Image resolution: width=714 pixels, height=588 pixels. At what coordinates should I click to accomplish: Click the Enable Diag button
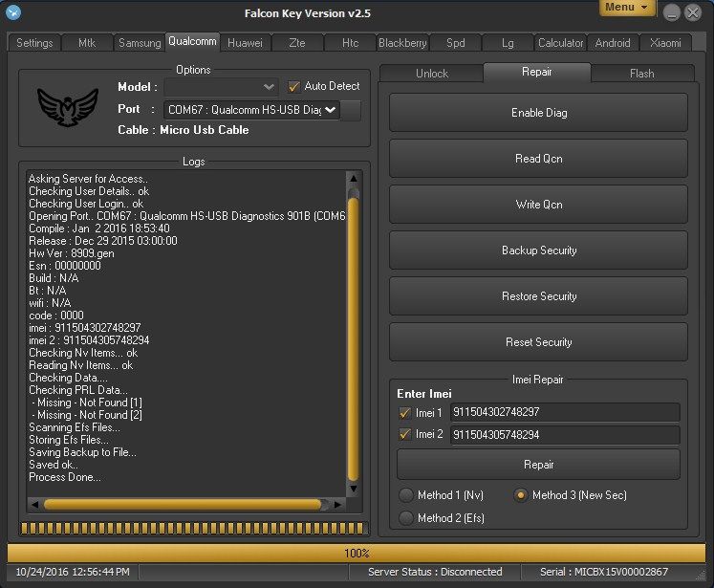539,113
